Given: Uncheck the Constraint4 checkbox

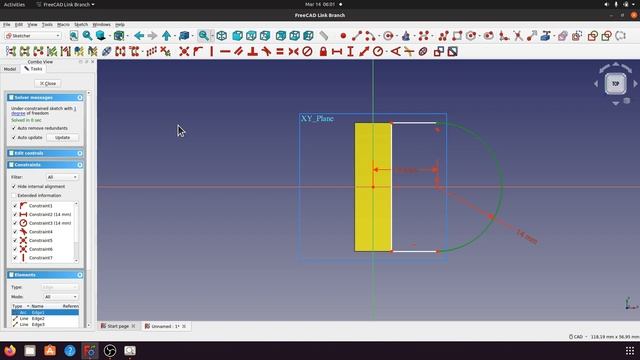Looking at the screenshot, I should 16,232.
